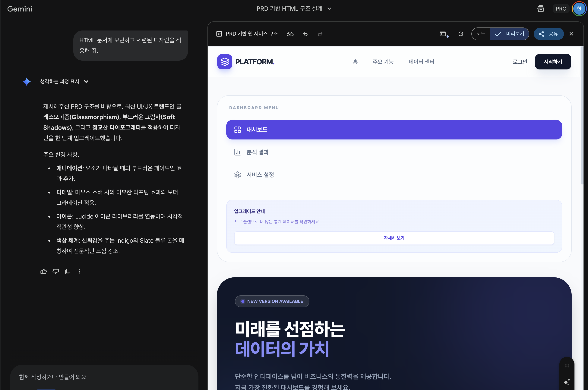Open the console terminal icon
Image resolution: width=588 pixels, height=390 pixels.
[443, 34]
